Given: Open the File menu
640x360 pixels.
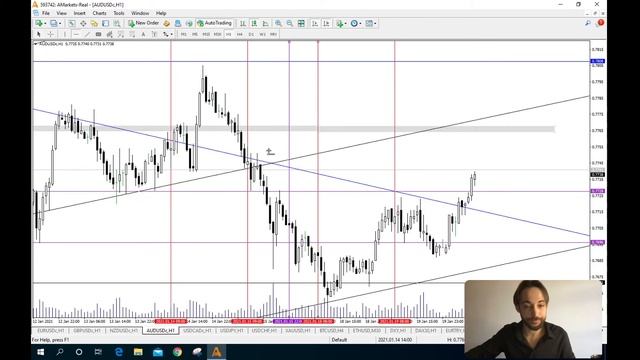Looking at the screenshot, I should [x=46, y=13].
